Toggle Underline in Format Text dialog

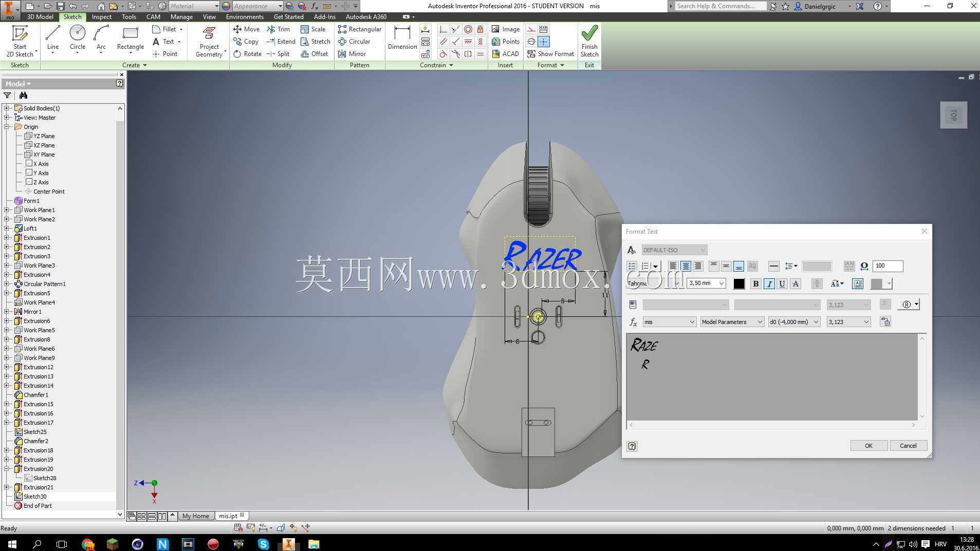[x=782, y=284]
